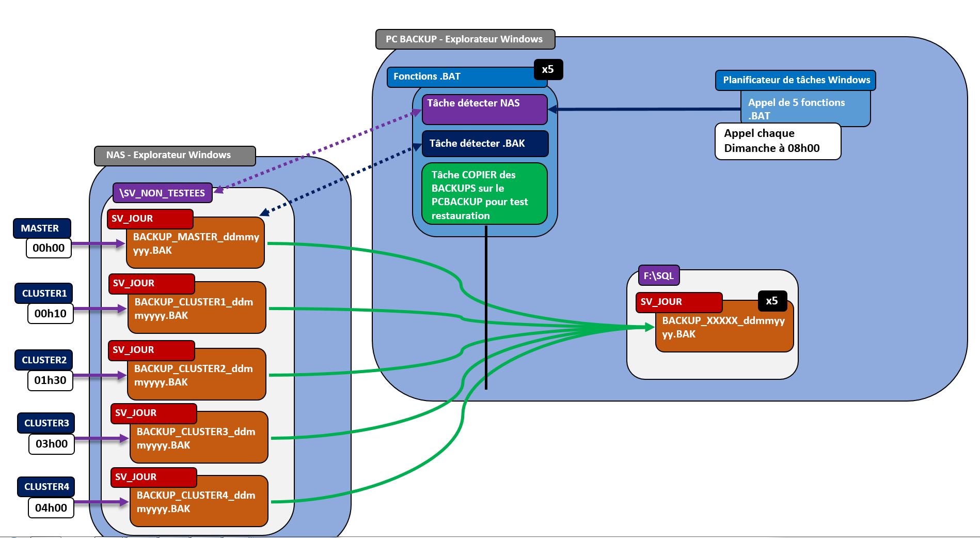The height and width of the screenshot is (538, 980).
Task: Click the MASTER server label
Action: click(41, 228)
